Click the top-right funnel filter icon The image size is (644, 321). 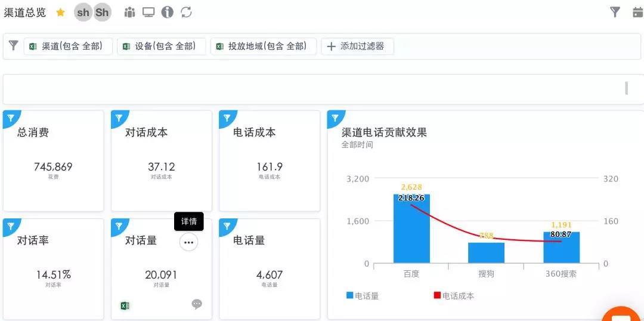pyautogui.click(x=615, y=13)
